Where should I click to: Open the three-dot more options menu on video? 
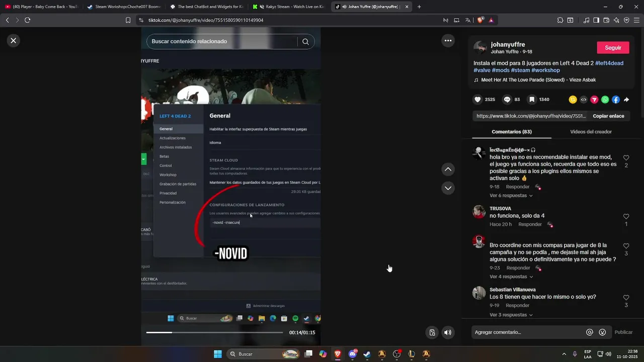pyautogui.click(x=448, y=40)
